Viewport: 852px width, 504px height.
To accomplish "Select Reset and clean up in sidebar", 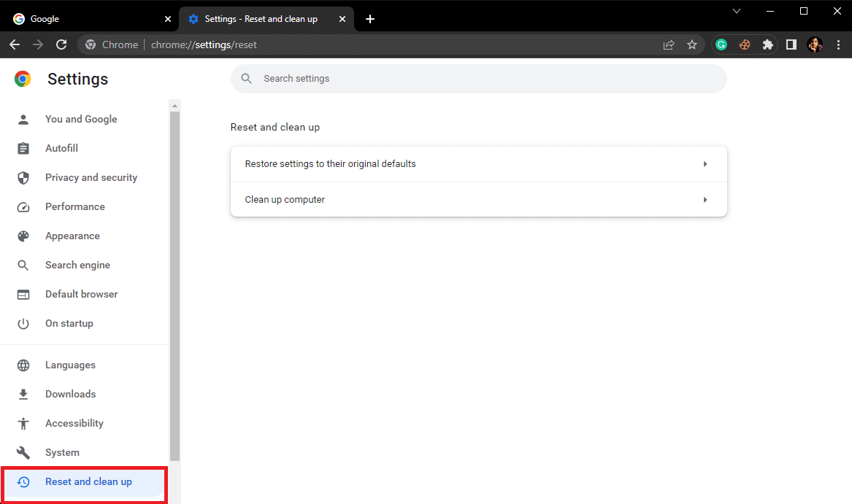I will (x=84, y=481).
